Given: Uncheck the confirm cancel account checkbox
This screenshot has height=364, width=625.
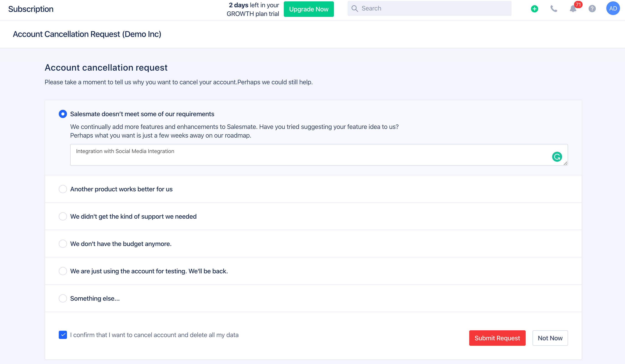Looking at the screenshot, I should (63, 335).
